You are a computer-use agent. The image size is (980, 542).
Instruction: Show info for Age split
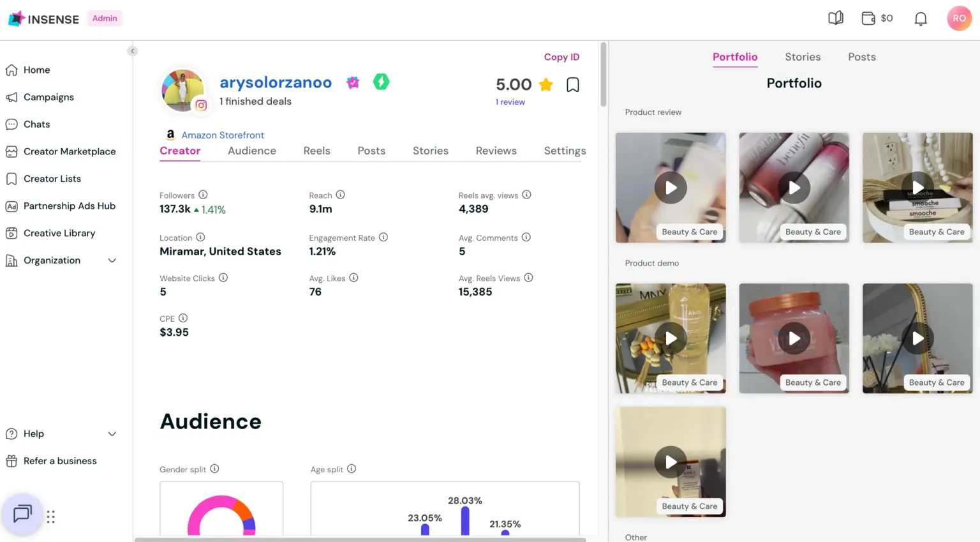pos(351,469)
